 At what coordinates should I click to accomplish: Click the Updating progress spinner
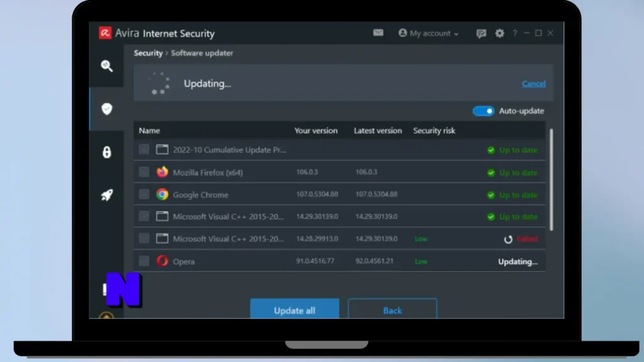[159, 83]
